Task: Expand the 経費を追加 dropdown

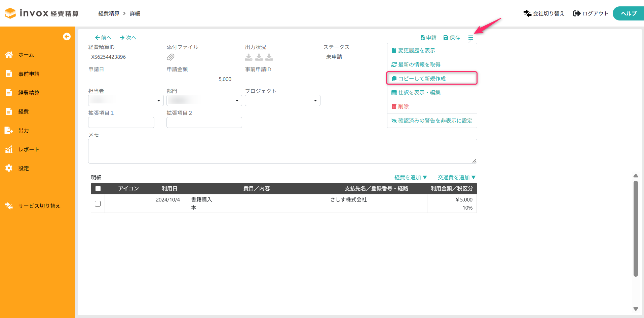Action: (x=411, y=177)
